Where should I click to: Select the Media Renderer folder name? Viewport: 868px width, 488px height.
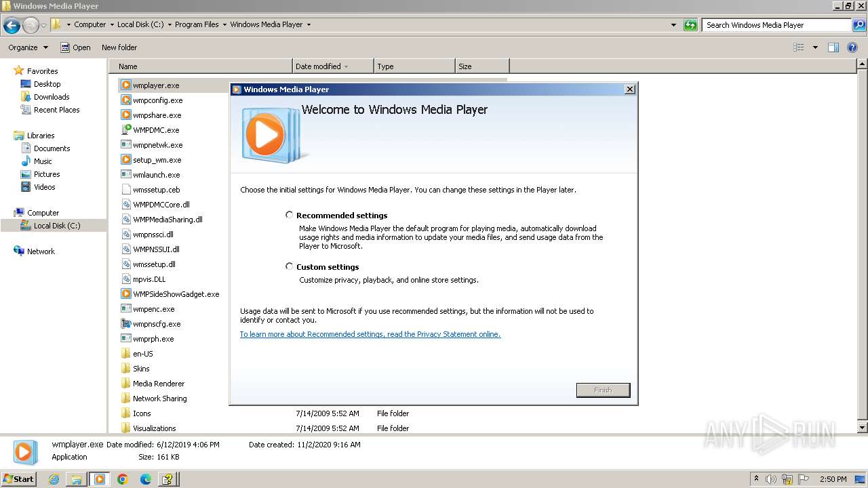point(159,384)
